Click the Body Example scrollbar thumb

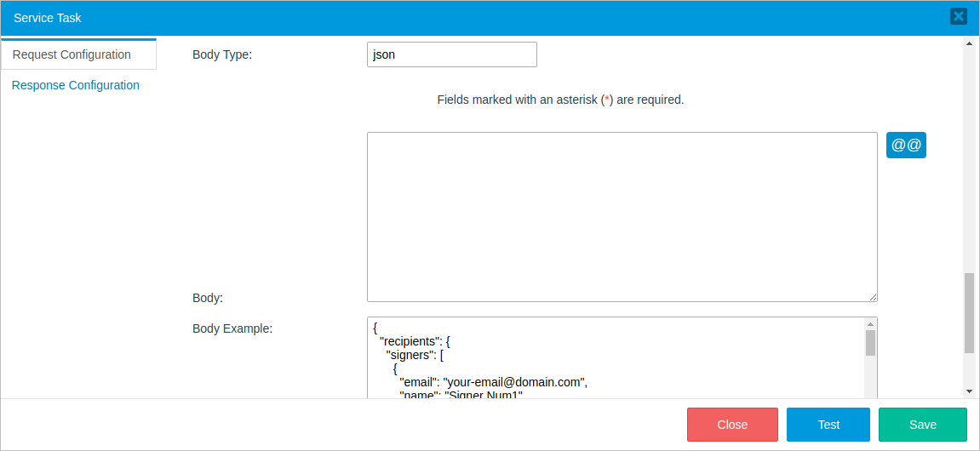(x=870, y=343)
